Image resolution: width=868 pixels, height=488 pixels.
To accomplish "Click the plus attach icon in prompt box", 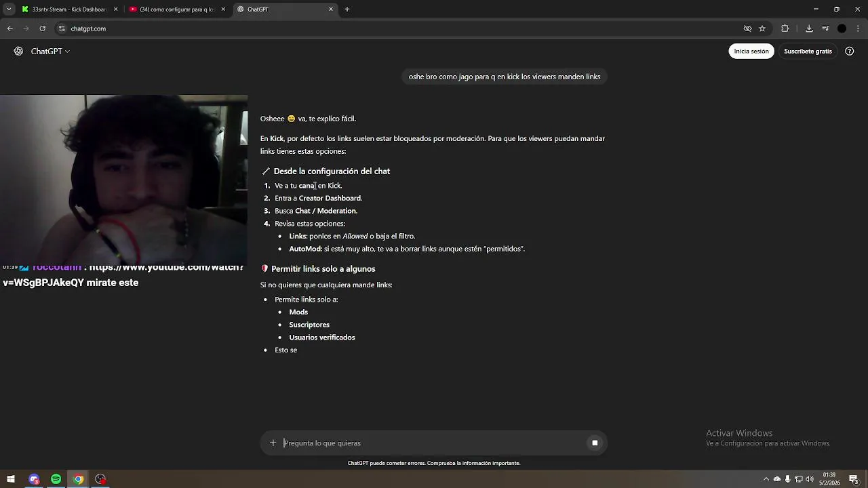I will 273,443.
